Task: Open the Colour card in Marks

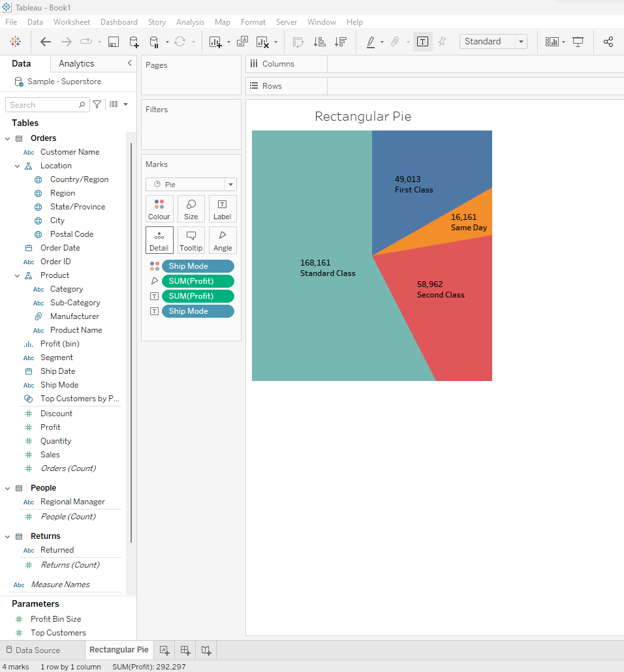Action: coord(159,209)
